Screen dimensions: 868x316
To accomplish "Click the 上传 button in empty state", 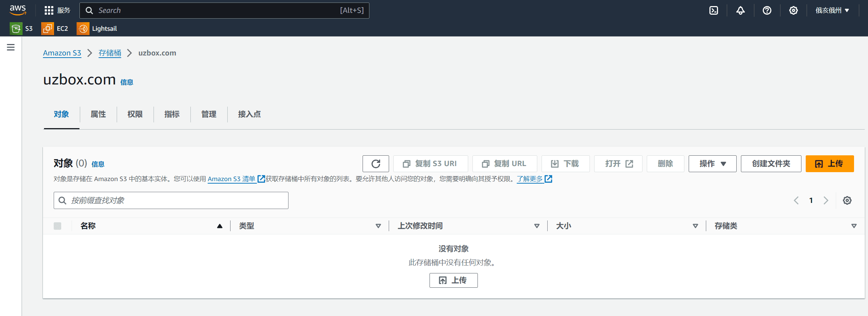I will [x=454, y=280].
